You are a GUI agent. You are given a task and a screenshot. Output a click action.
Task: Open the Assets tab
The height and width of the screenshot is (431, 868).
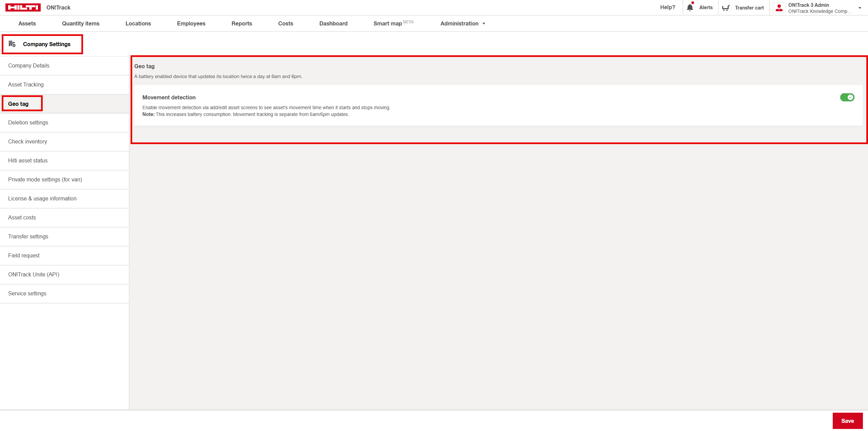(27, 23)
